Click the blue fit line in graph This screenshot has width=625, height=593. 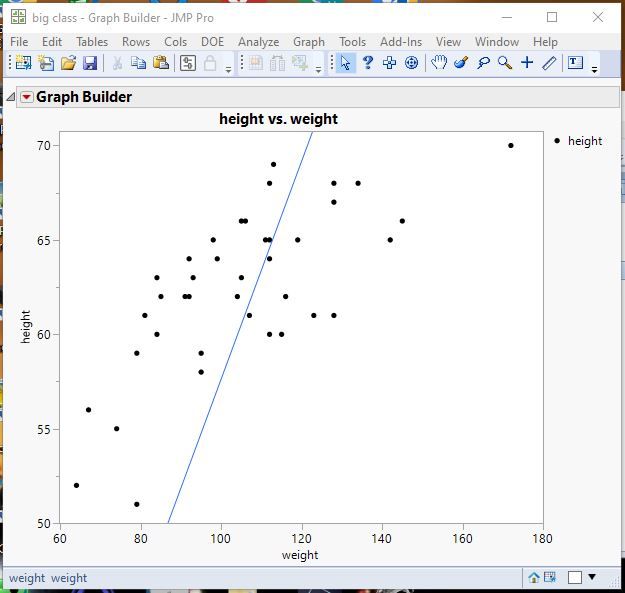[x=241, y=326]
